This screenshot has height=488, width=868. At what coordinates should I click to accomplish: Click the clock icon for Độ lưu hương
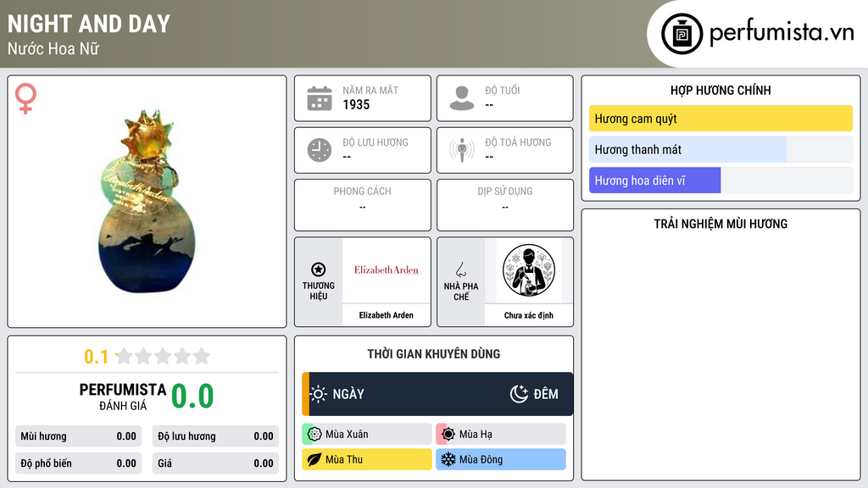[x=320, y=150]
